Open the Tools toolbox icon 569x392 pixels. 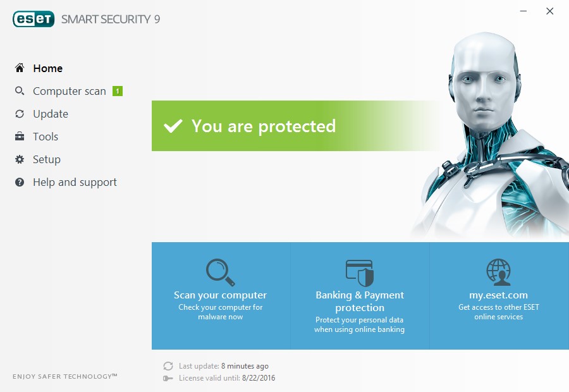pyautogui.click(x=20, y=137)
